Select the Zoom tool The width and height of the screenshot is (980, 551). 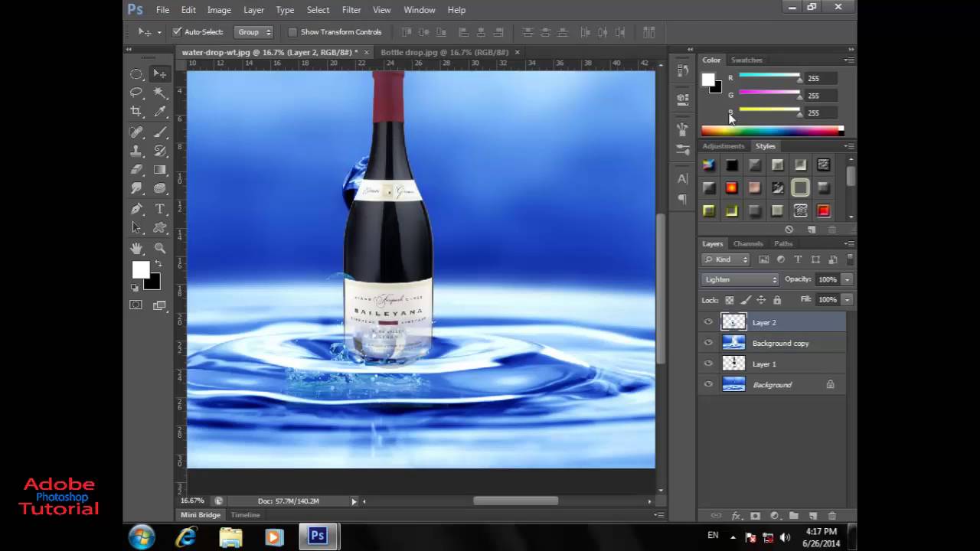[160, 248]
